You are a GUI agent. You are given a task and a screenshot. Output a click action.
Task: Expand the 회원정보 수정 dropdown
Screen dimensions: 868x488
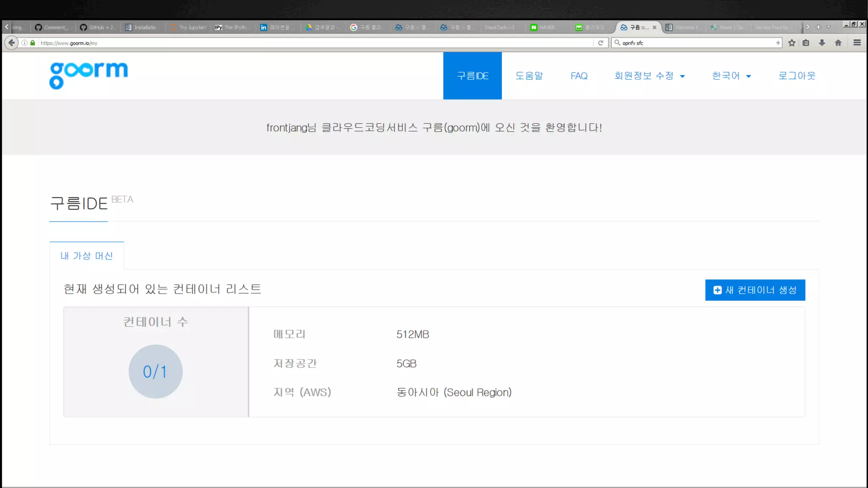pyautogui.click(x=649, y=76)
